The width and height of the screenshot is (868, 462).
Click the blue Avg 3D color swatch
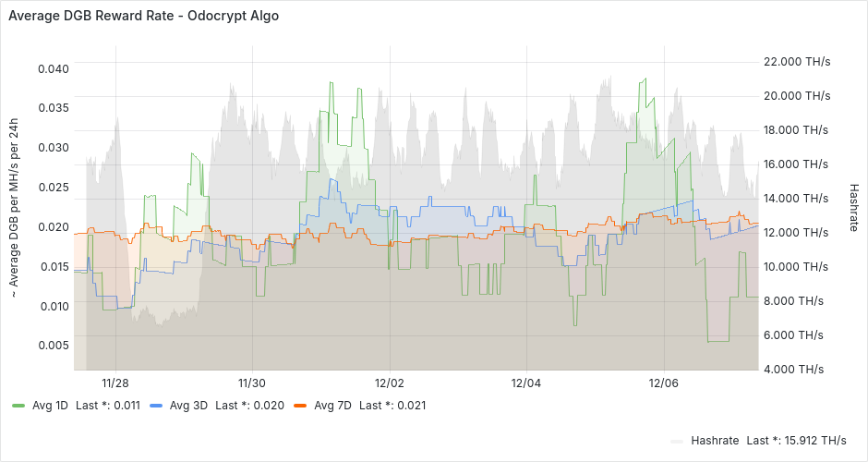click(155, 406)
